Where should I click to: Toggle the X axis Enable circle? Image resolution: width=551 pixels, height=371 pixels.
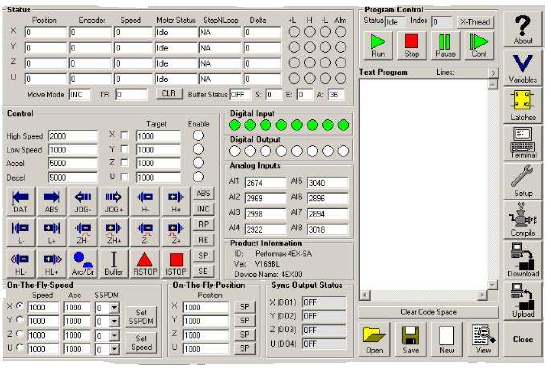198,135
